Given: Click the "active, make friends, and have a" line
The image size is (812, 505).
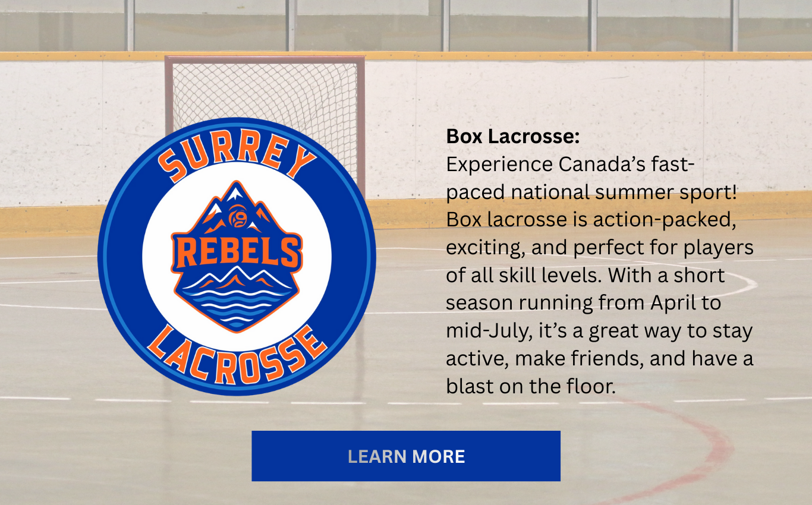Looking at the screenshot, I should click(x=599, y=358).
